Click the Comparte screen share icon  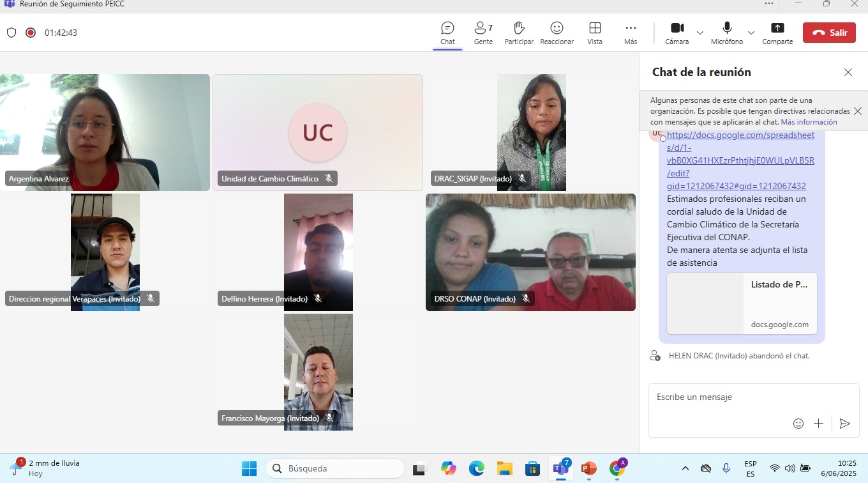777,33
